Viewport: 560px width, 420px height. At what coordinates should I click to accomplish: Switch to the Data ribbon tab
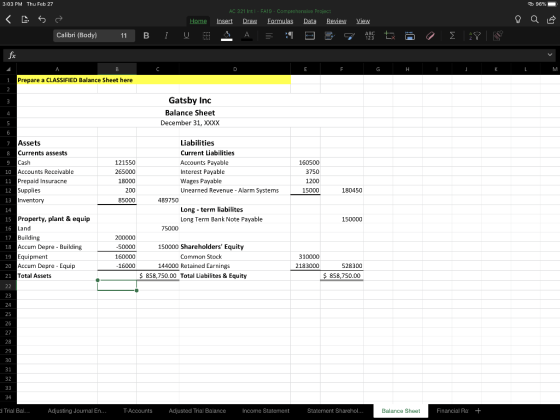310,21
